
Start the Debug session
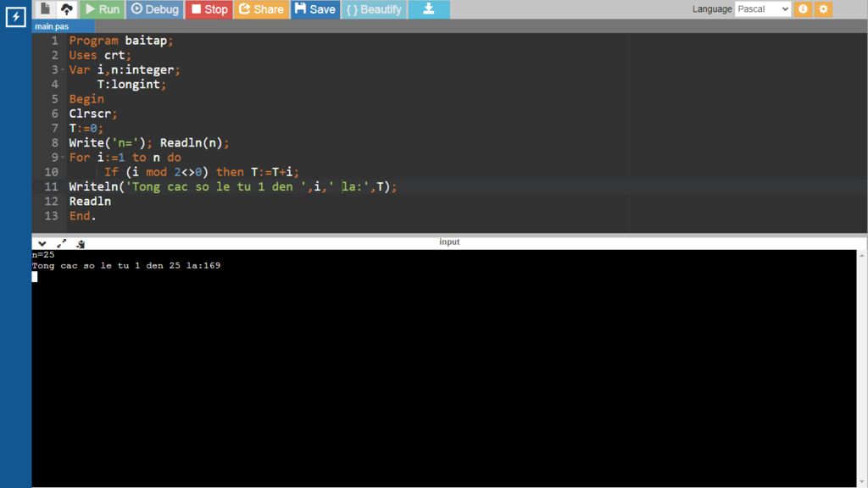click(x=155, y=9)
